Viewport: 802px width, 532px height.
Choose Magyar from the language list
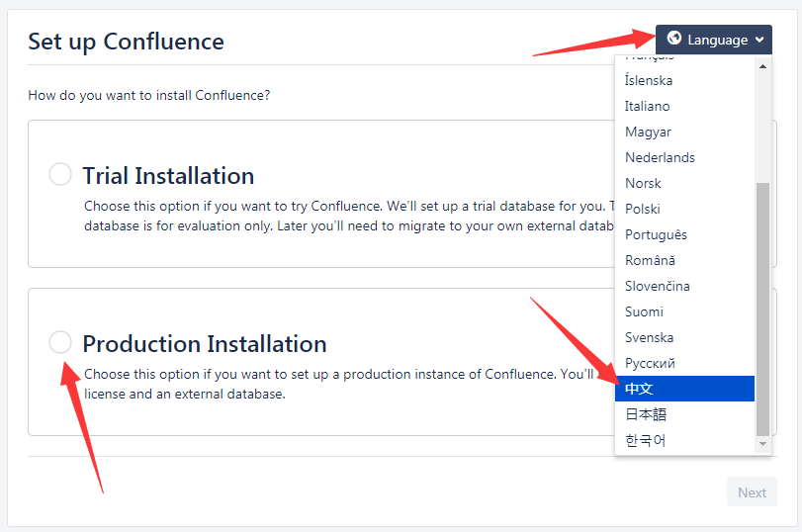(684, 132)
